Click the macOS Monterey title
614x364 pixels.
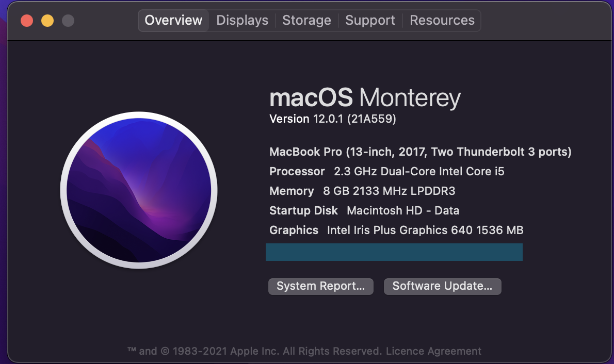click(365, 98)
